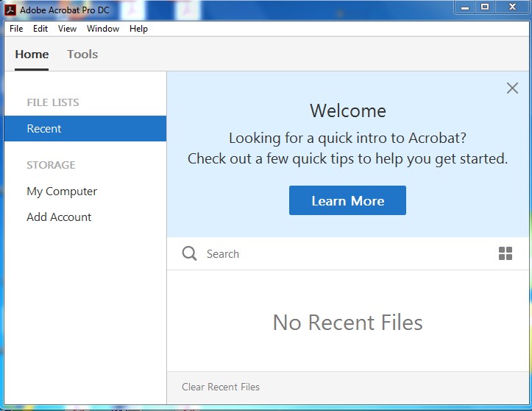Select Recent under File Lists

click(x=85, y=128)
